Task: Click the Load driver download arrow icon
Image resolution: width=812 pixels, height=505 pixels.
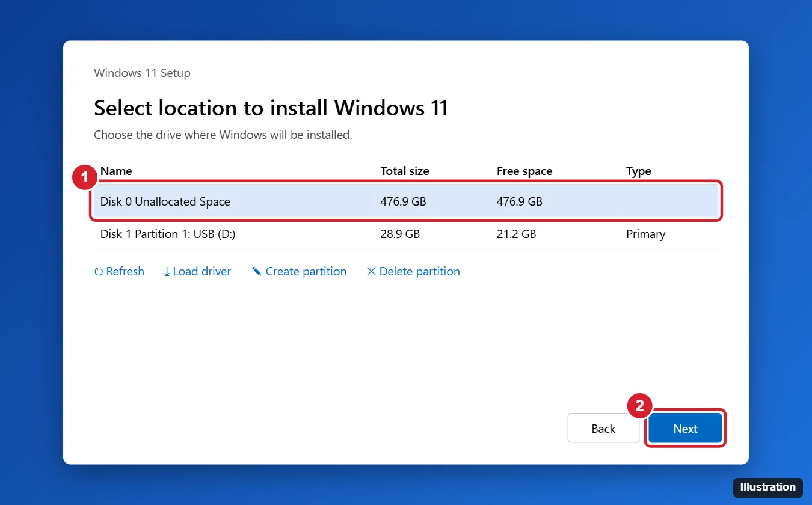Action: coord(167,272)
